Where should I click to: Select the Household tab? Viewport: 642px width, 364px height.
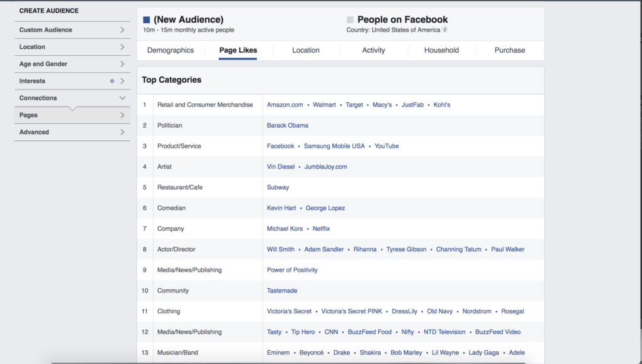pos(441,50)
